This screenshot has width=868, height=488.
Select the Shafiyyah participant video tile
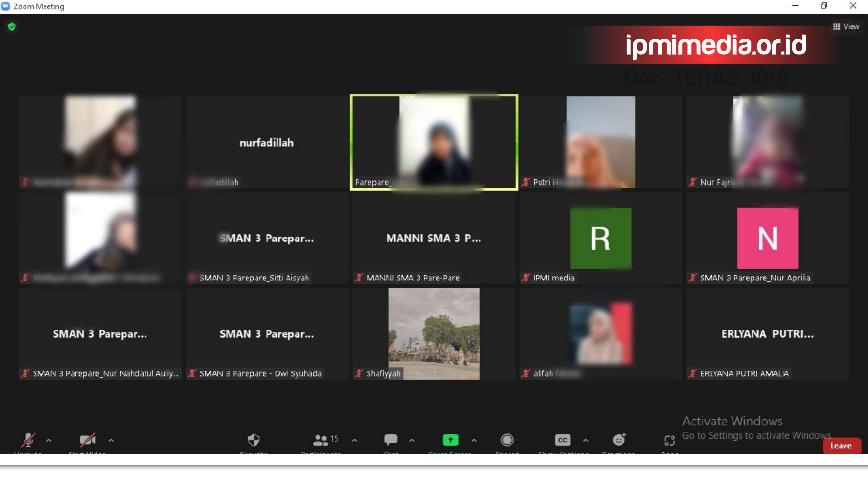pyautogui.click(x=434, y=334)
